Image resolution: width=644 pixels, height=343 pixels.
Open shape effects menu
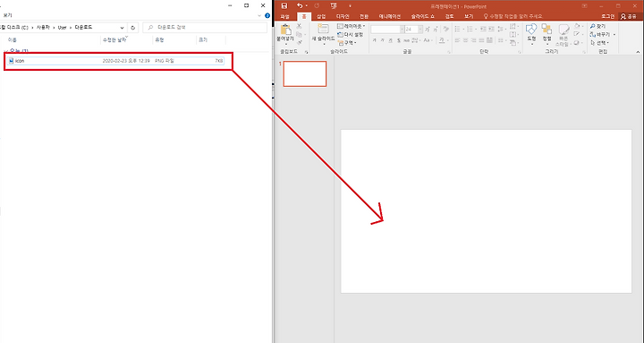(x=578, y=42)
